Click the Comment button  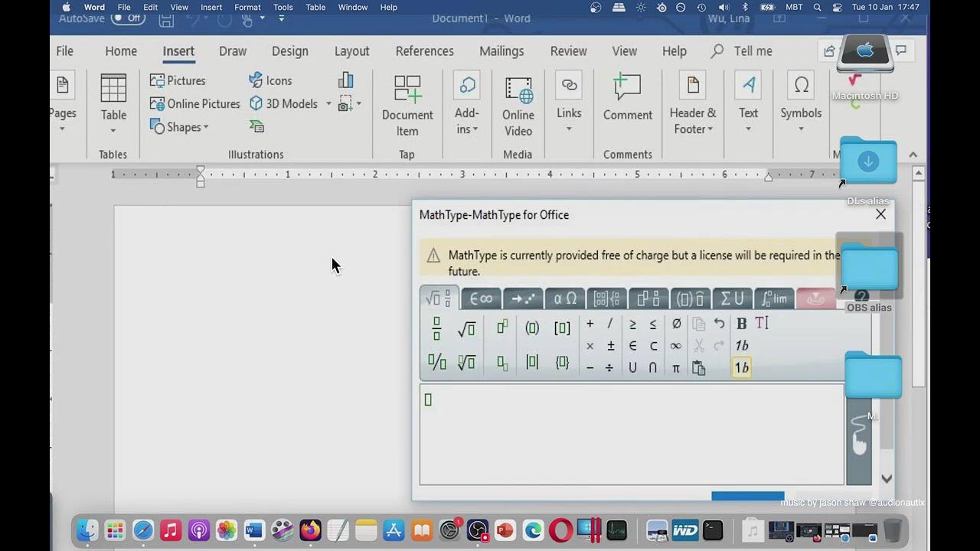tap(628, 98)
